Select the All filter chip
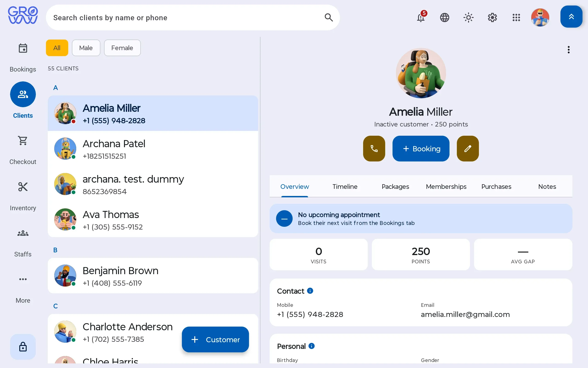This screenshot has width=588, height=368. [57, 48]
